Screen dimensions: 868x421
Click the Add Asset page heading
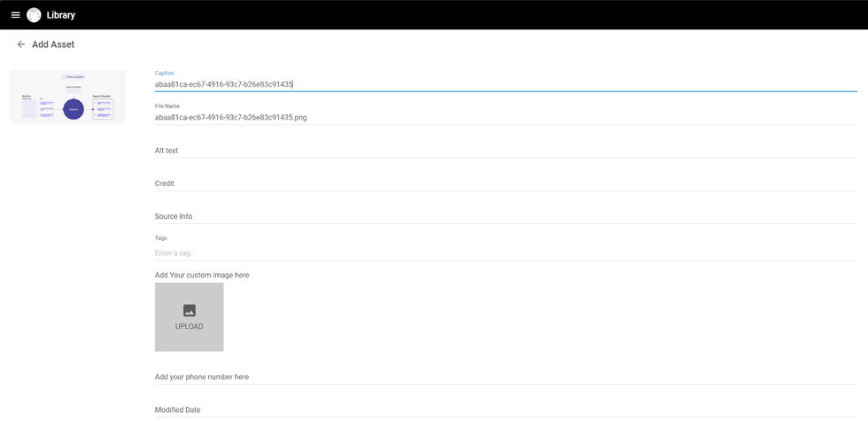[53, 44]
